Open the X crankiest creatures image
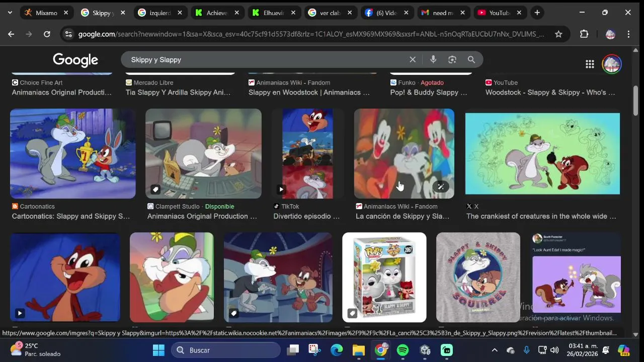This screenshot has width=644, height=362. (542, 153)
